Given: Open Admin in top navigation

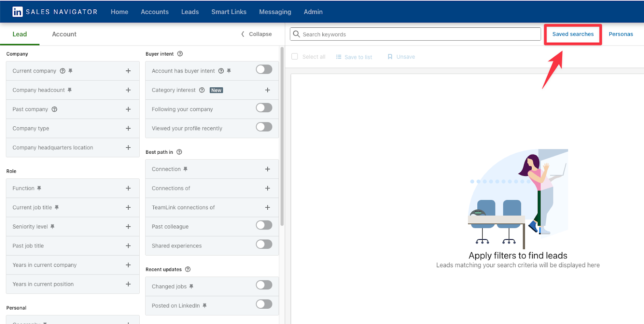Looking at the screenshot, I should pyautogui.click(x=313, y=12).
